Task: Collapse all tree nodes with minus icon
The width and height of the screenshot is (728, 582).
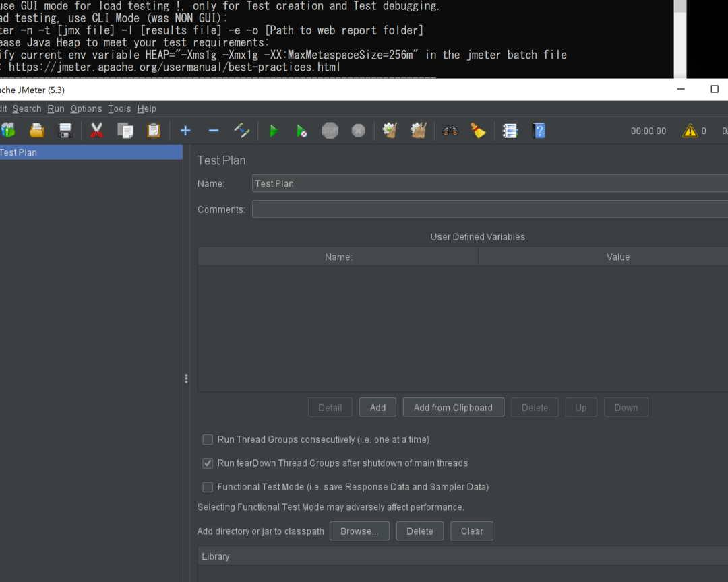Action: tap(214, 131)
